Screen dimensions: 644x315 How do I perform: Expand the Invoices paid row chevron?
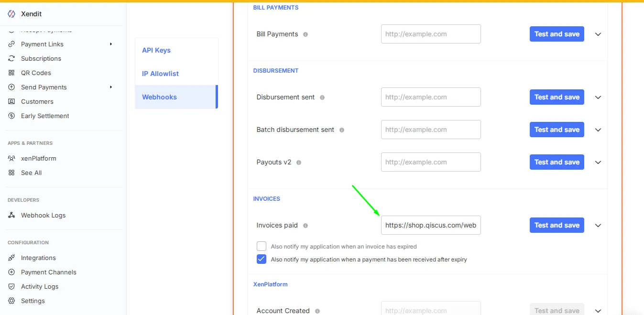click(x=598, y=226)
